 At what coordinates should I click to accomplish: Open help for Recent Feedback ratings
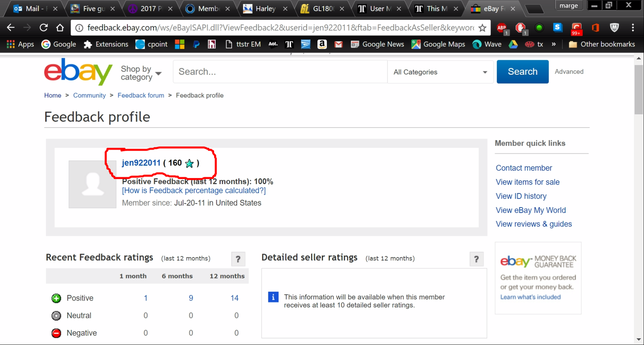click(x=238, y=259)
